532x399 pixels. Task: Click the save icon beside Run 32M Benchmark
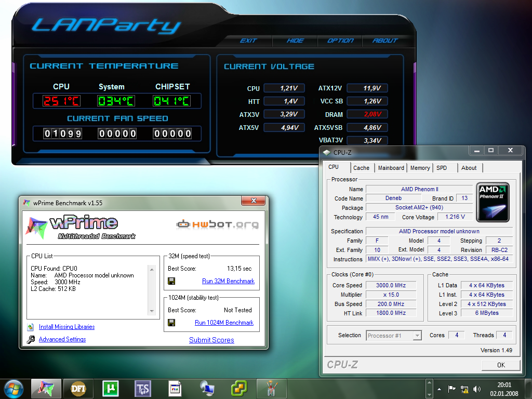point(171,281)
